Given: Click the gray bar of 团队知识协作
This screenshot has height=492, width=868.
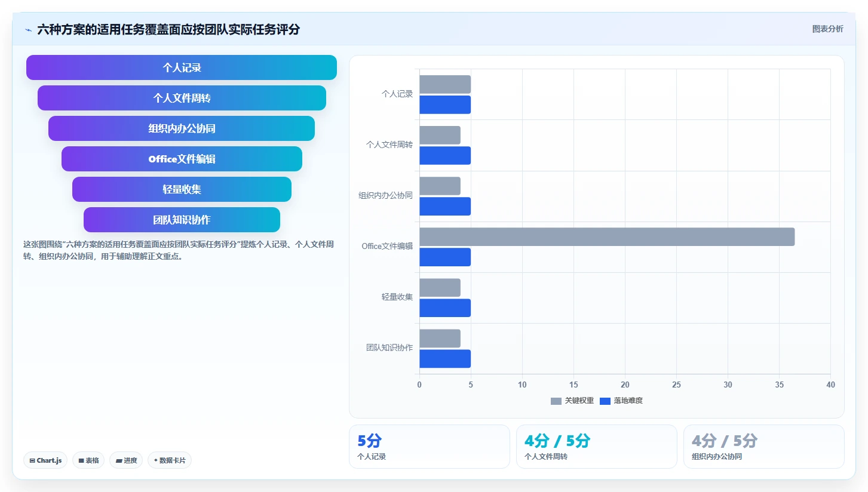Looking at the screenshot, I should coord(440,338).
